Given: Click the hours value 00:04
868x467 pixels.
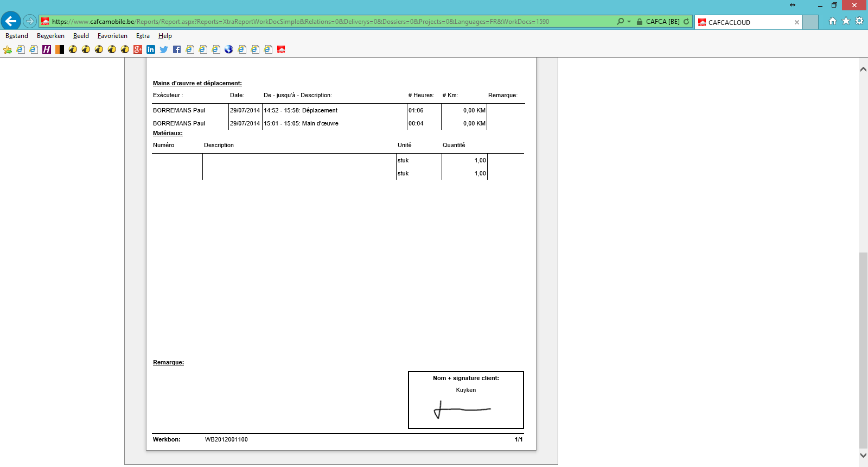Looking at the screenshot, I should [x=416, y=123].
